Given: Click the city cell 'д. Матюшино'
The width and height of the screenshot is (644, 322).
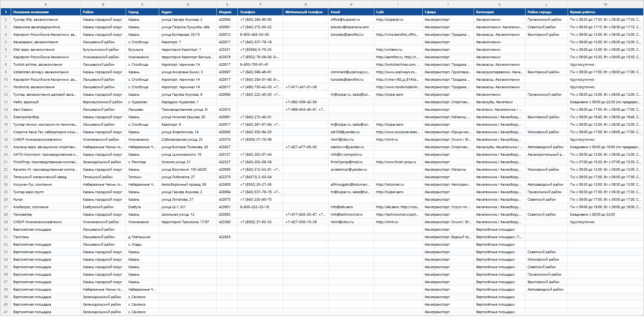Looking at the screenshot, I should point(142,237).
